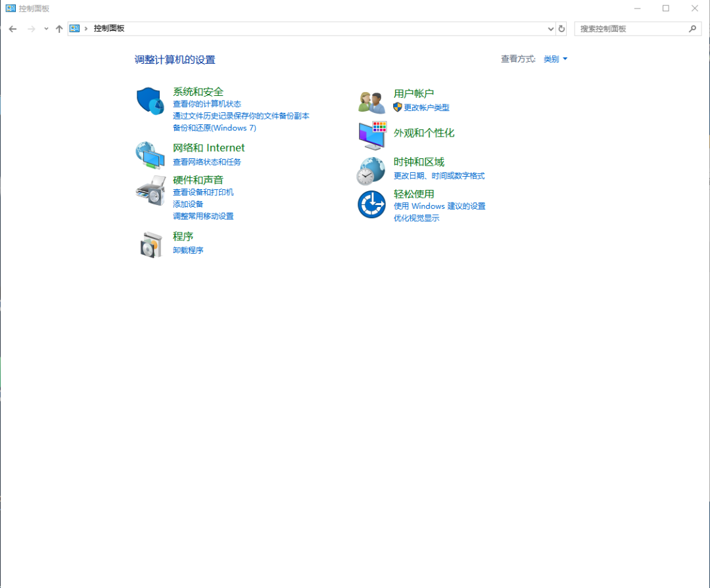Open 系统和安全 category heading

click(x=198, y=91)
